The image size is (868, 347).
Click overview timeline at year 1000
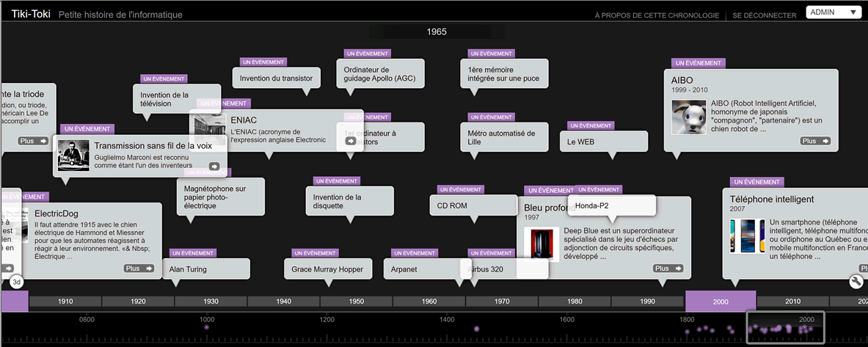206,319
